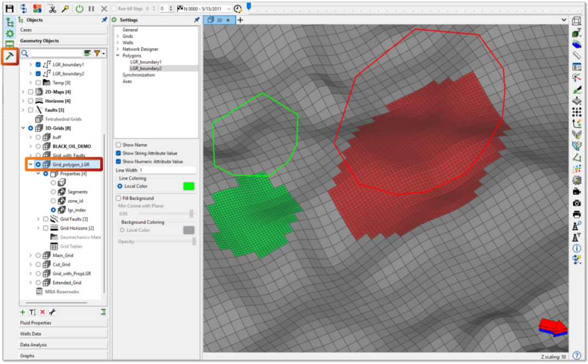Click the gray X stop button
588x364 pixels.
pos(104,8)
